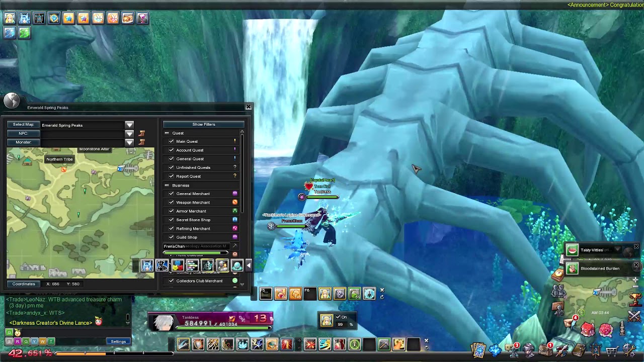Uncheck the Account Quest filter
This screenshot has width=644, height=362.
tap(171, 150)
